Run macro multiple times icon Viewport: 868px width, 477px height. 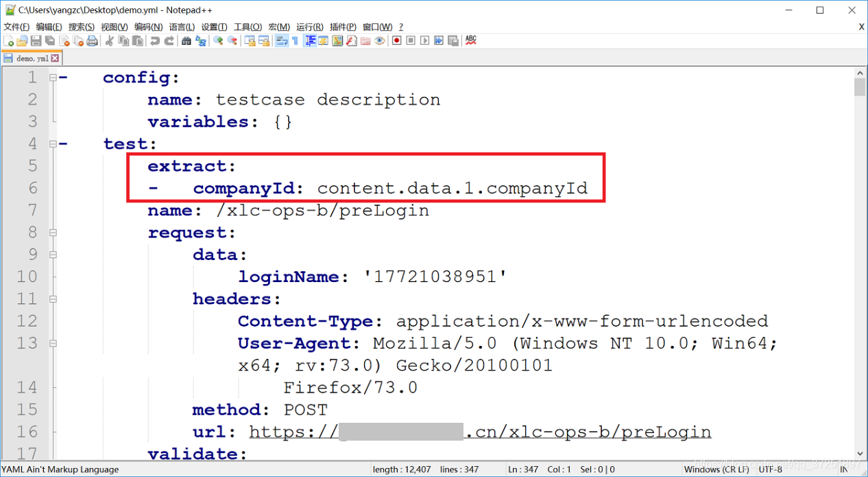click(439, 41)
